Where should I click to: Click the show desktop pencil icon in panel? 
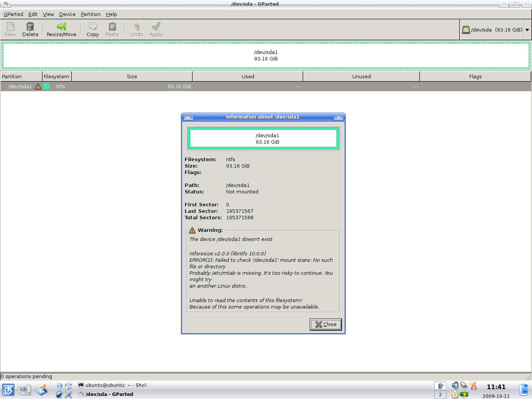click(42, 390)
